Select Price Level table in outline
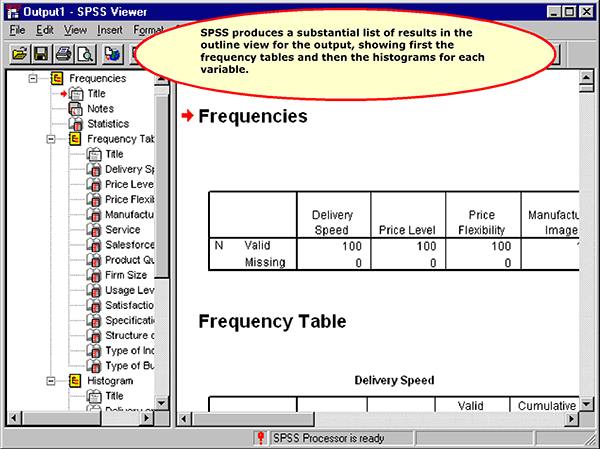Viewport: 600px width, 449px height. pos(129,184)
